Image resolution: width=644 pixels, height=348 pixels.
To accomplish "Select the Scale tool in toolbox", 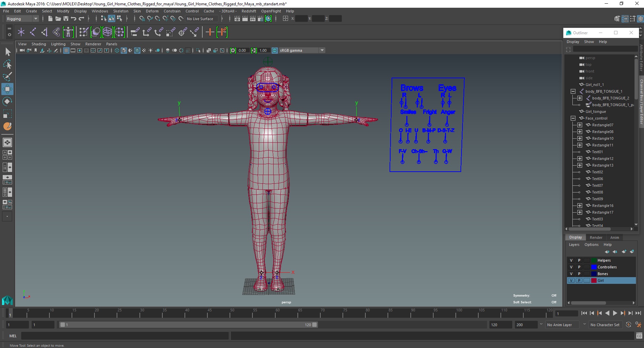I will [x=7, y=114].
